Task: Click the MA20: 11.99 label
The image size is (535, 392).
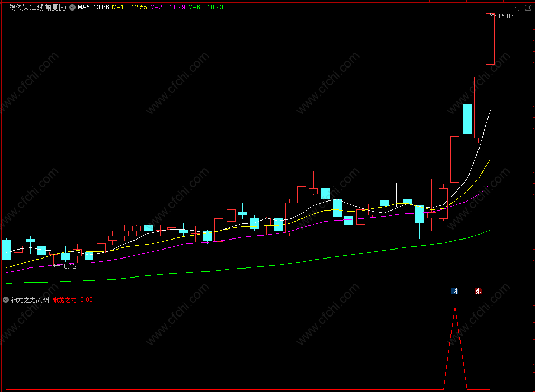Action: [x=168, y=7]
